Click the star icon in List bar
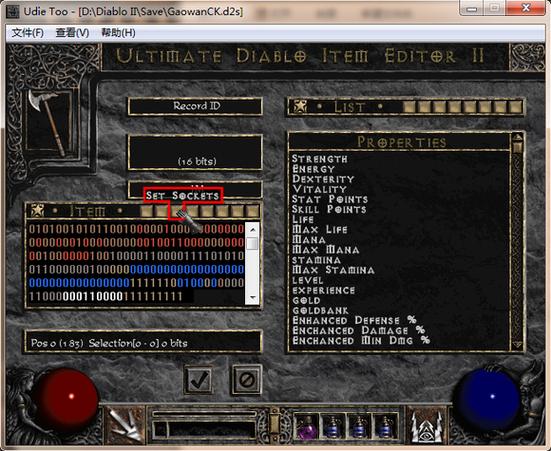This screenshot has height=451, width=551. pos(300,107)
